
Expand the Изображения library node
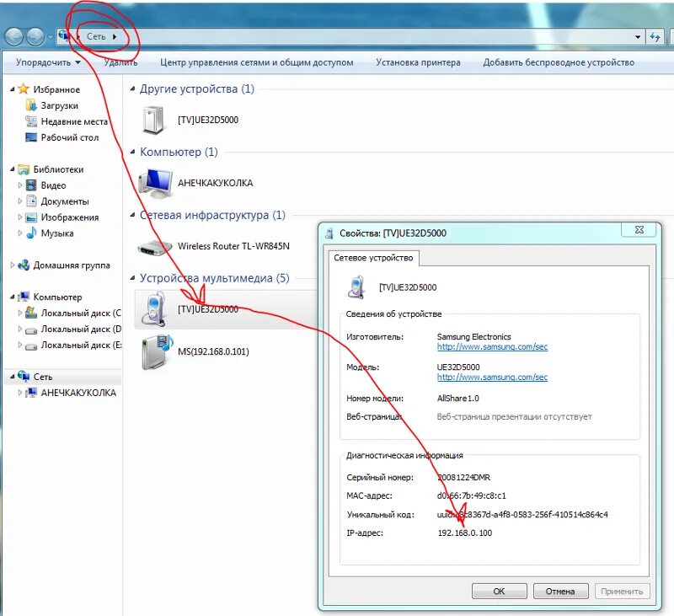[19, 217]
